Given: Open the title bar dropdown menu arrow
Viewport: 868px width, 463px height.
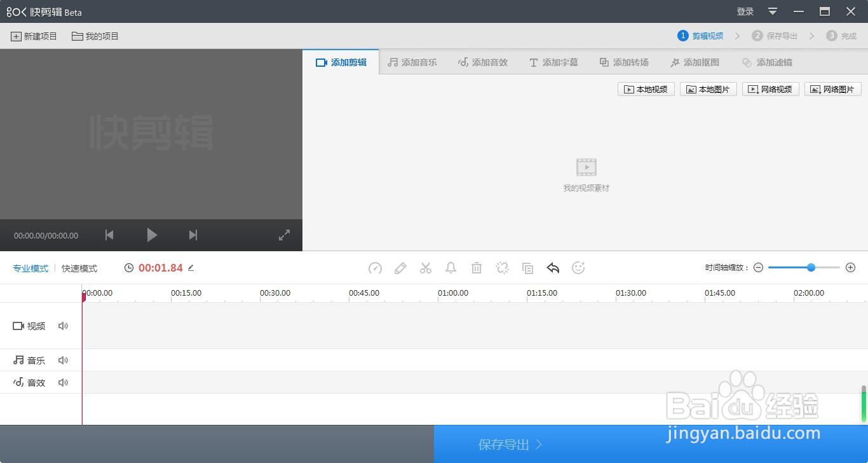Looking at the screenshot, I should pyautogui.click(x=773, y=11).
